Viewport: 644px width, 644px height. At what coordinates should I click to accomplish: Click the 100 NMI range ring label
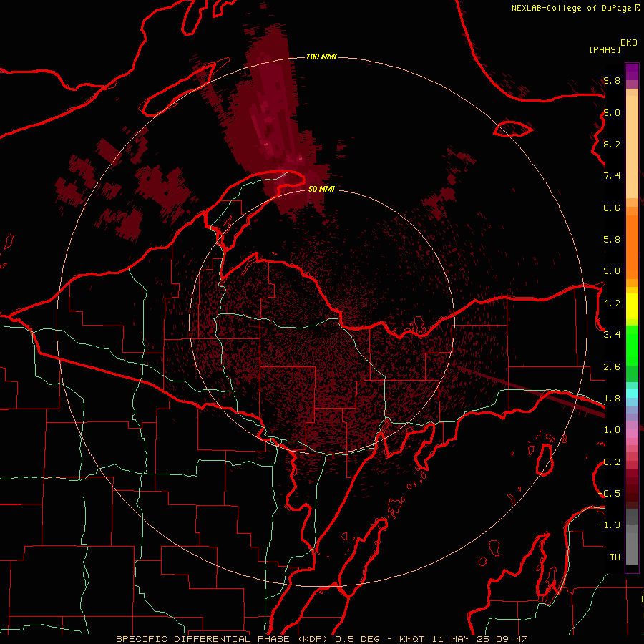321,57
